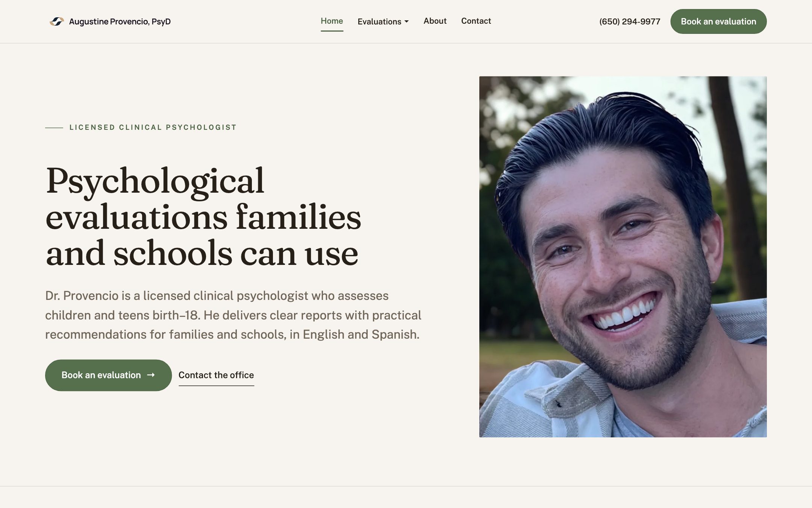812x508 pixels.
Task: Click the hero Book an evaluation arrow button
Action: [x=108, y=375]
